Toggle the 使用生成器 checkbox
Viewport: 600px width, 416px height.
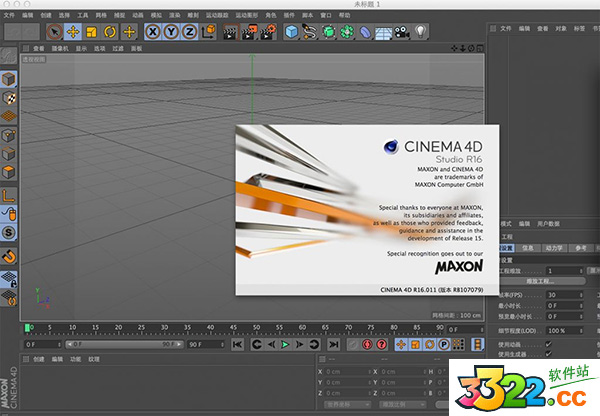pyautogui.click(x=548, y=354)
